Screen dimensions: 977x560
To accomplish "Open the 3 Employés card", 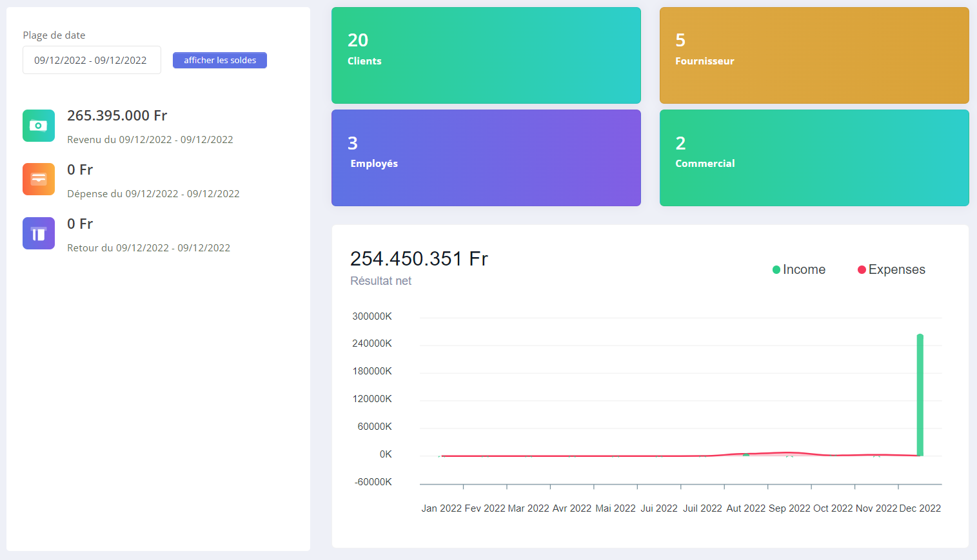I will point(486,158).
